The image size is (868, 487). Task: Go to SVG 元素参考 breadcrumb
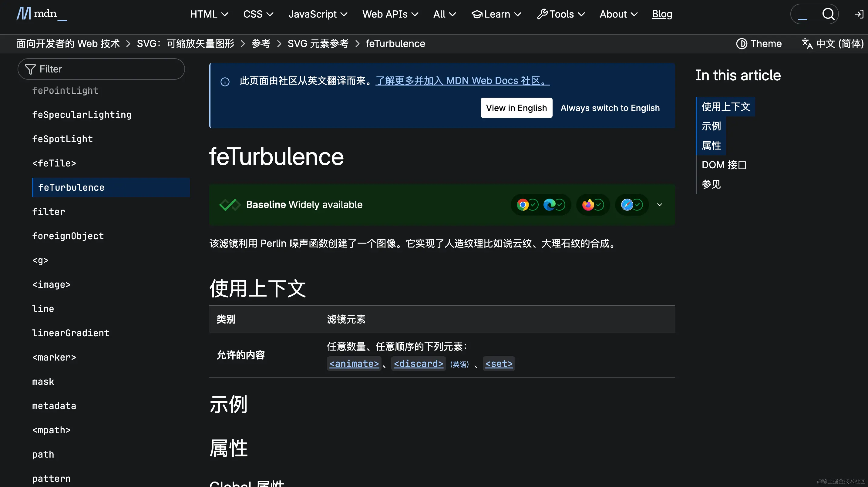pyautogui.click(x=318, y=43)
